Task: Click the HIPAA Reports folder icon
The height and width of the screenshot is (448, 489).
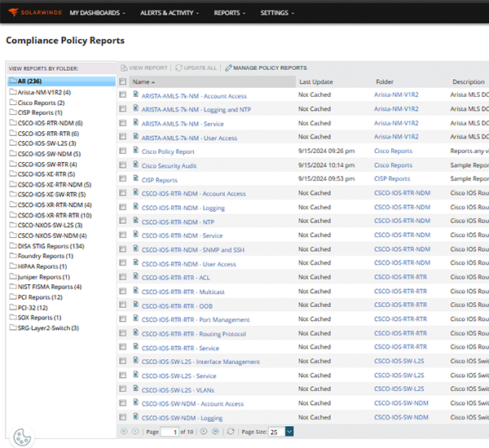Action: [13, 266]
